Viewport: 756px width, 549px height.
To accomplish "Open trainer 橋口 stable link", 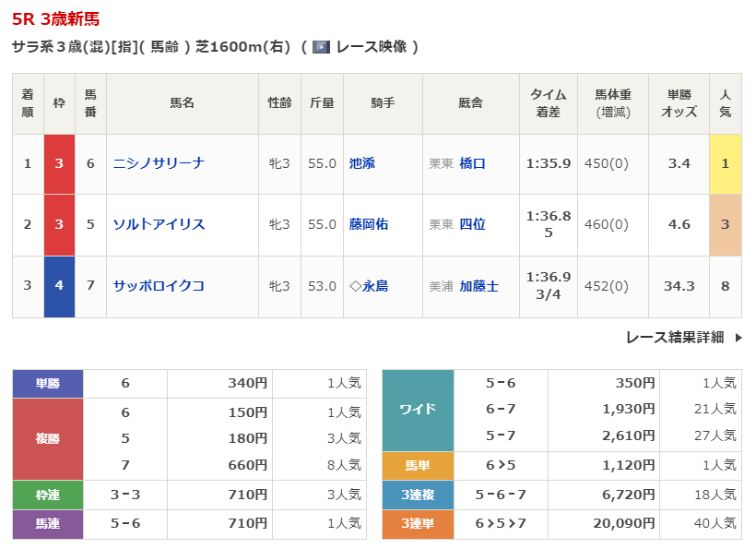I will click(472, 163).
